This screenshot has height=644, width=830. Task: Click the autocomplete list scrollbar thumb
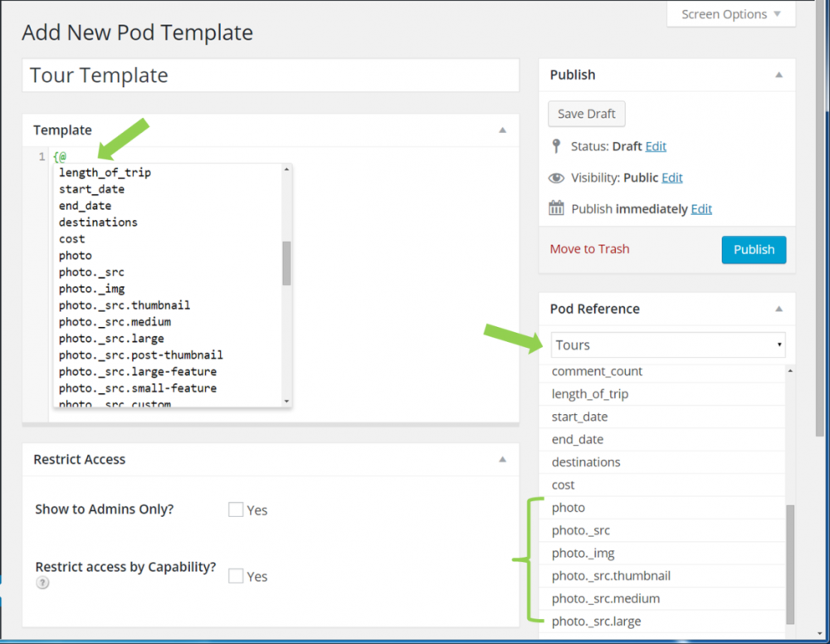point(286,263)
